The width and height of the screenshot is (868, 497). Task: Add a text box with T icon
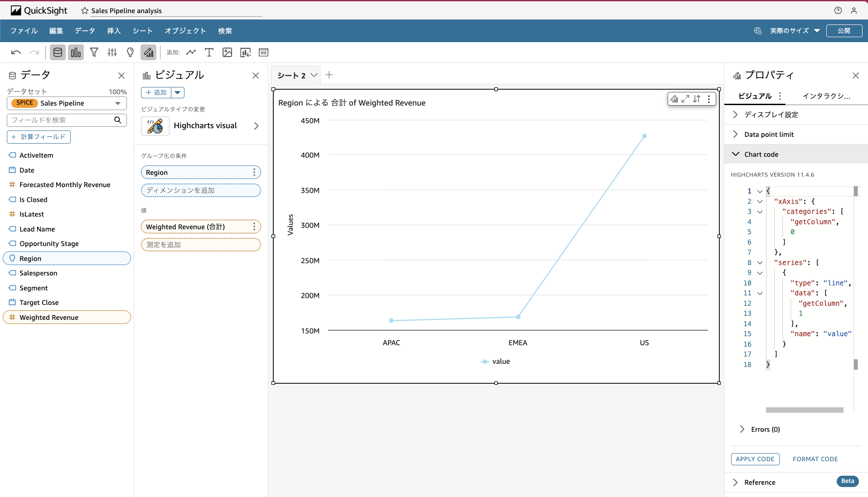coord(209,53)
